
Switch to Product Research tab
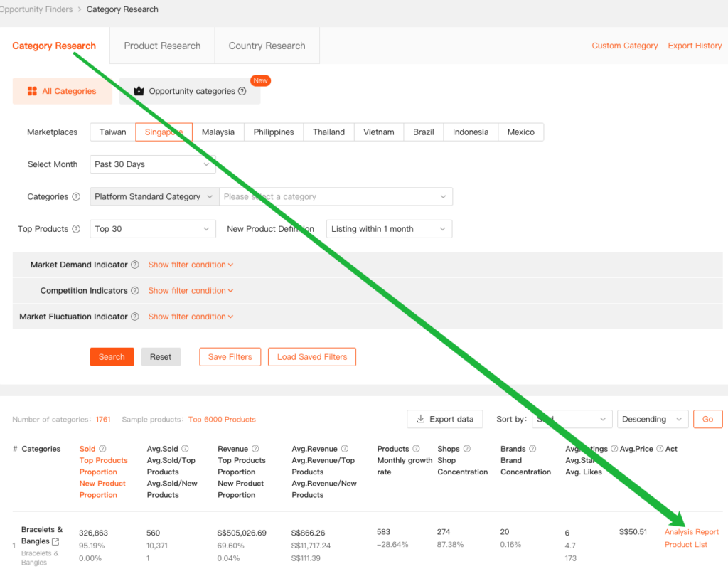point(162,46)
